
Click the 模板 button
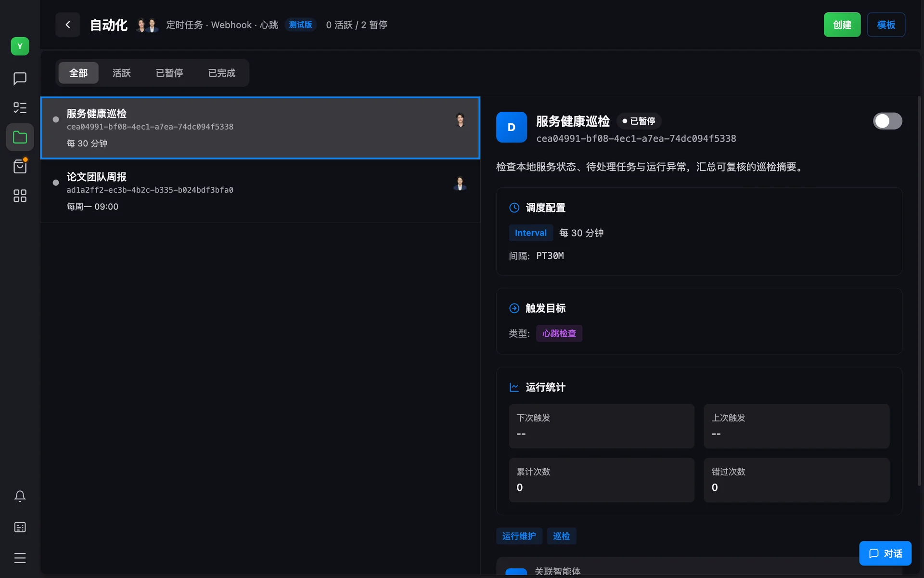coord(886,25)
